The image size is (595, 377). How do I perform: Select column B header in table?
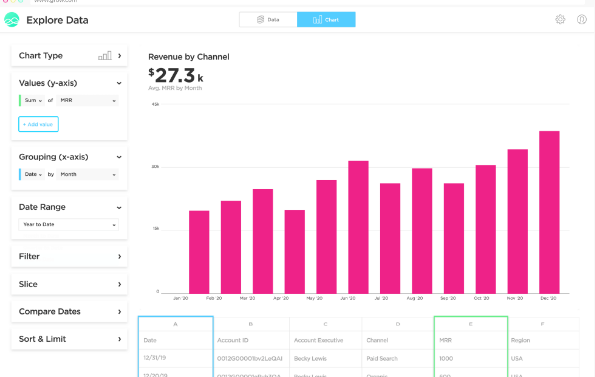251,324
